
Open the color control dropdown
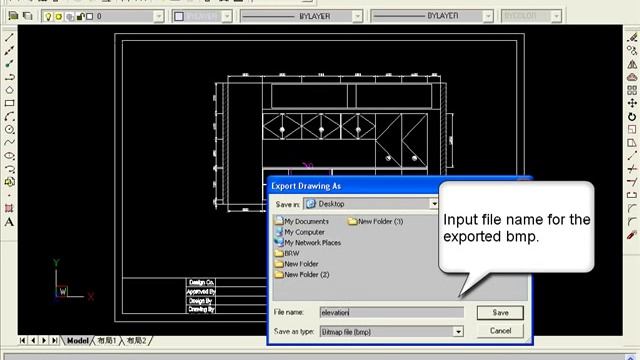(227, 16)
